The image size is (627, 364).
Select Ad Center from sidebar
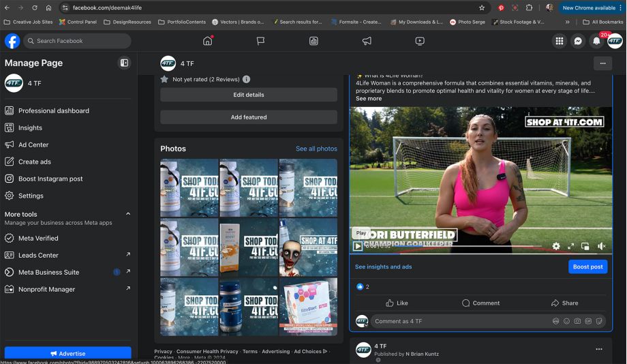(x=33, y=145)
